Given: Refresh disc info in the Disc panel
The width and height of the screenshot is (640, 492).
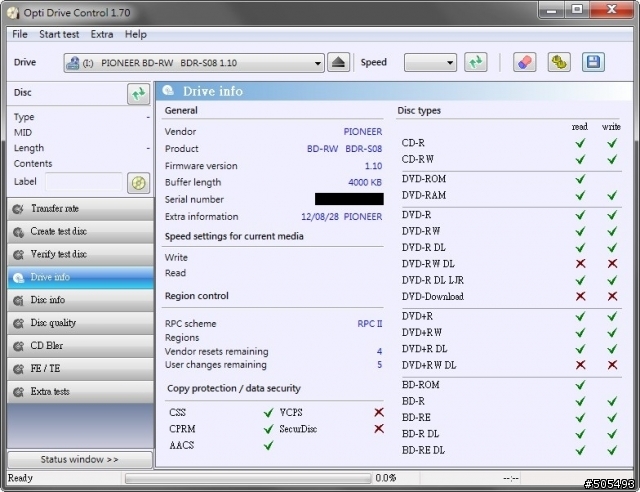Looking at the screenshot, I should (138, 94).
